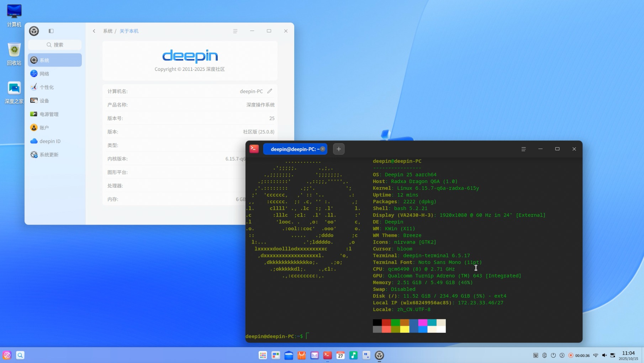Select the deepin@deepin-PC terminal tab
Screen dimensions: 644x363
point(295,149)
